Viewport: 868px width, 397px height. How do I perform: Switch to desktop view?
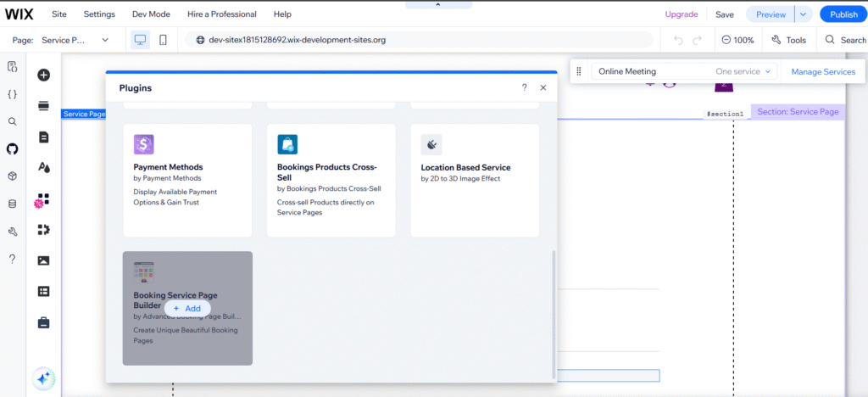141,40
